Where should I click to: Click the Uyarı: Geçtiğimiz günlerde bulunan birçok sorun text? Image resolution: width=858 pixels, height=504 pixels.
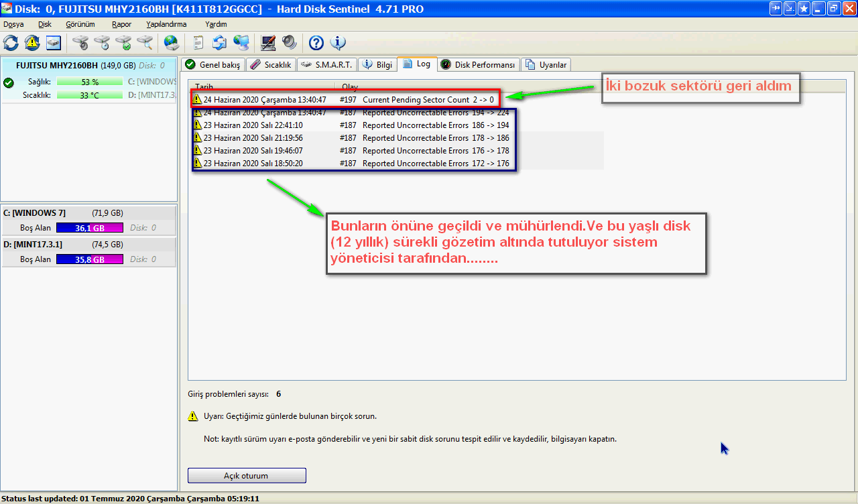click(x=290, y=416)
